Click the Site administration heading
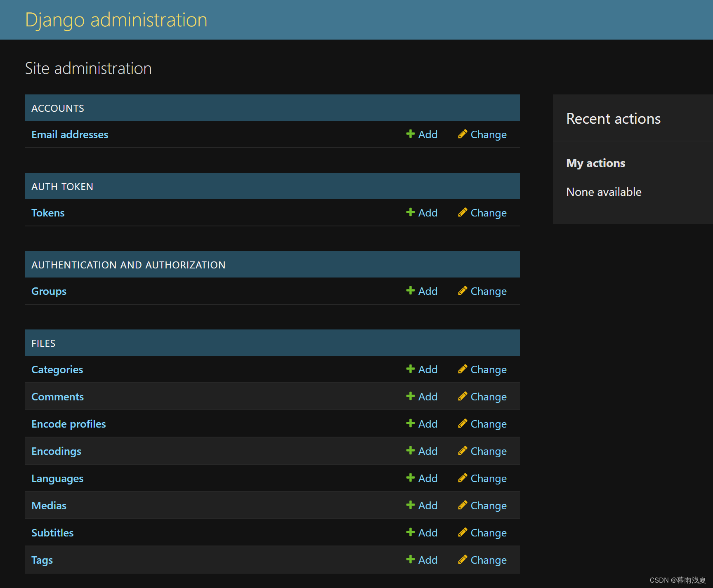 [x=88, y=68]
